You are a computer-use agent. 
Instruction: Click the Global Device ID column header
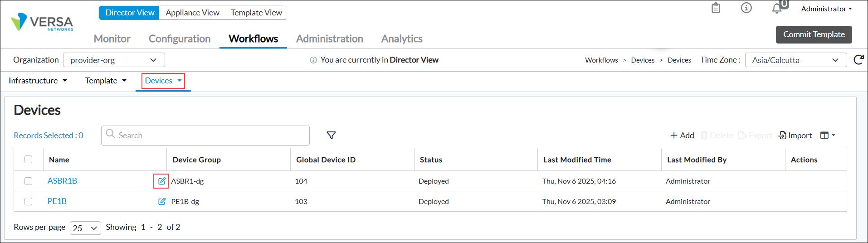[x=326, y=160]
